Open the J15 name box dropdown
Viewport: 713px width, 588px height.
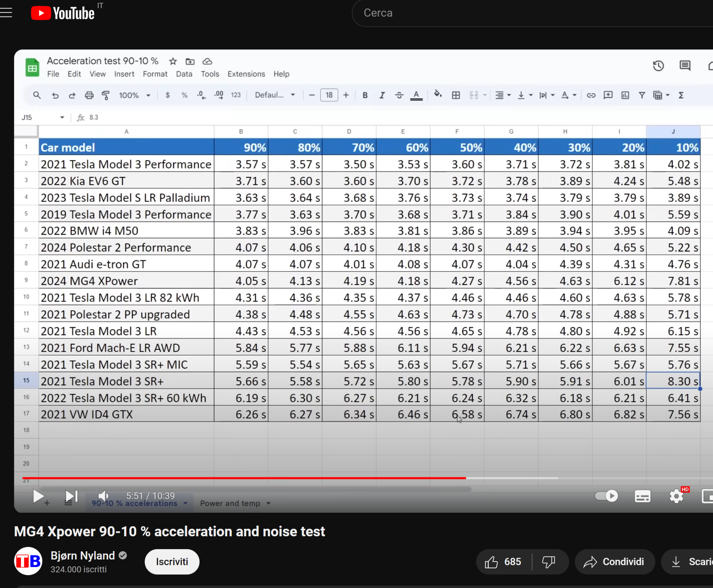(x=62, y=117)
